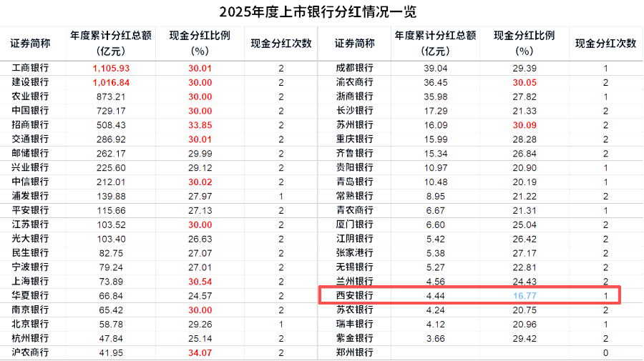Select the 贵阳银行 name cell
The width and height of the screenshot is (644, 361).
click(x=354, y=168)
